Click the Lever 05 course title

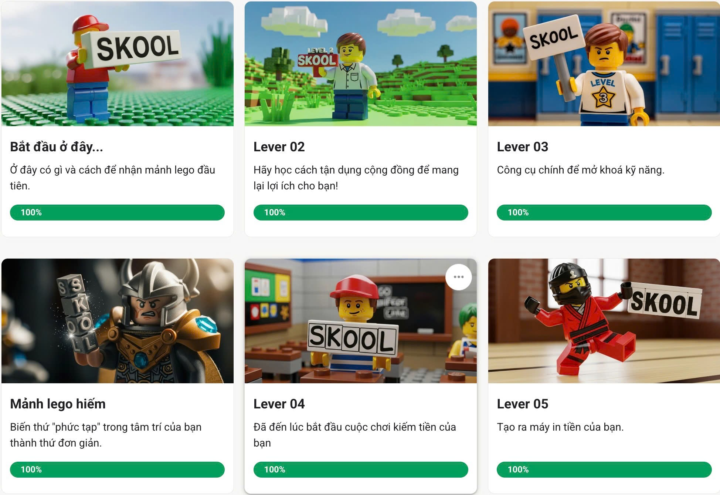coord(523,404)
